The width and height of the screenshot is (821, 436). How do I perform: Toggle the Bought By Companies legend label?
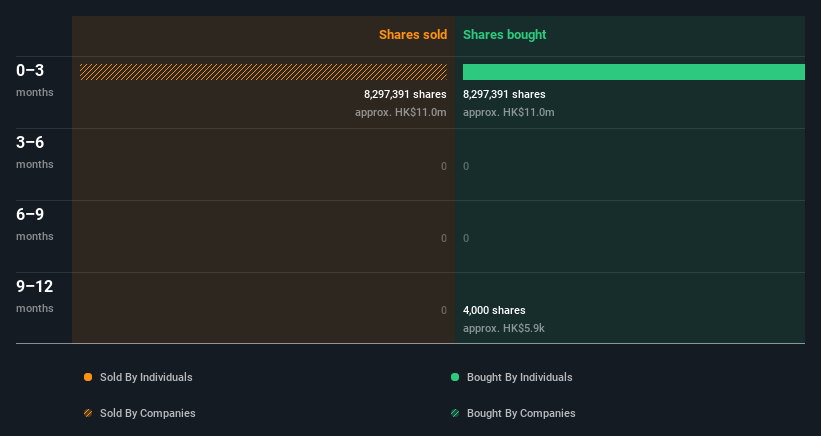coord(521,413)
